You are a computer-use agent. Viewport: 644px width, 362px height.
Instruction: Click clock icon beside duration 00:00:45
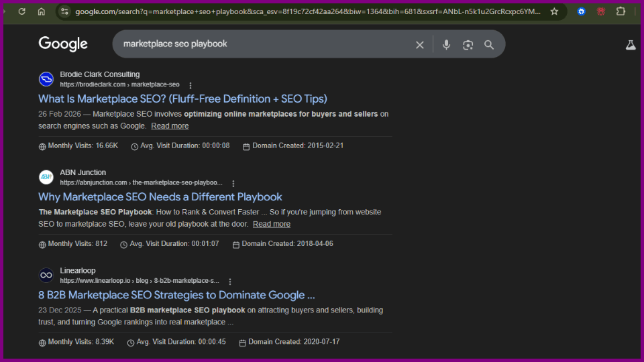tap(131, 343)
